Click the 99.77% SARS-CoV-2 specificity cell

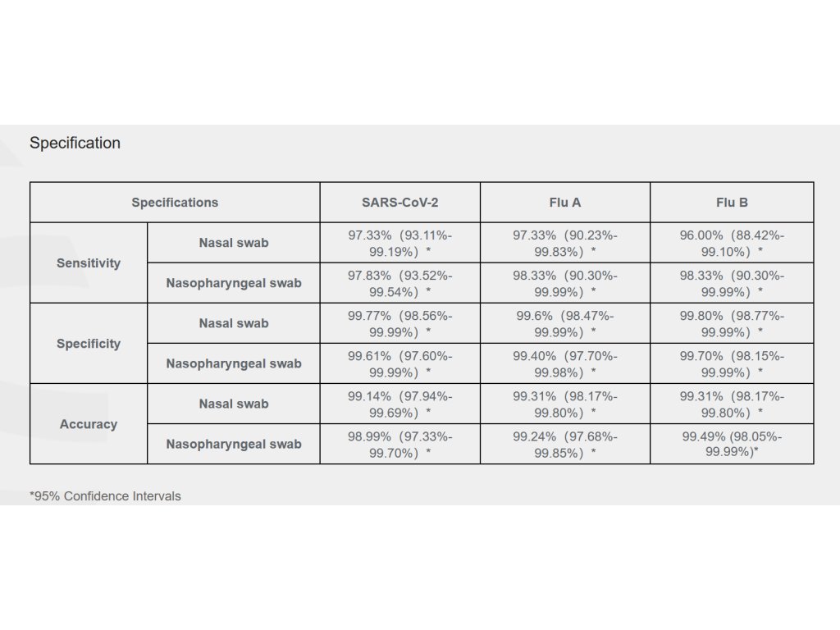(399, 323)
